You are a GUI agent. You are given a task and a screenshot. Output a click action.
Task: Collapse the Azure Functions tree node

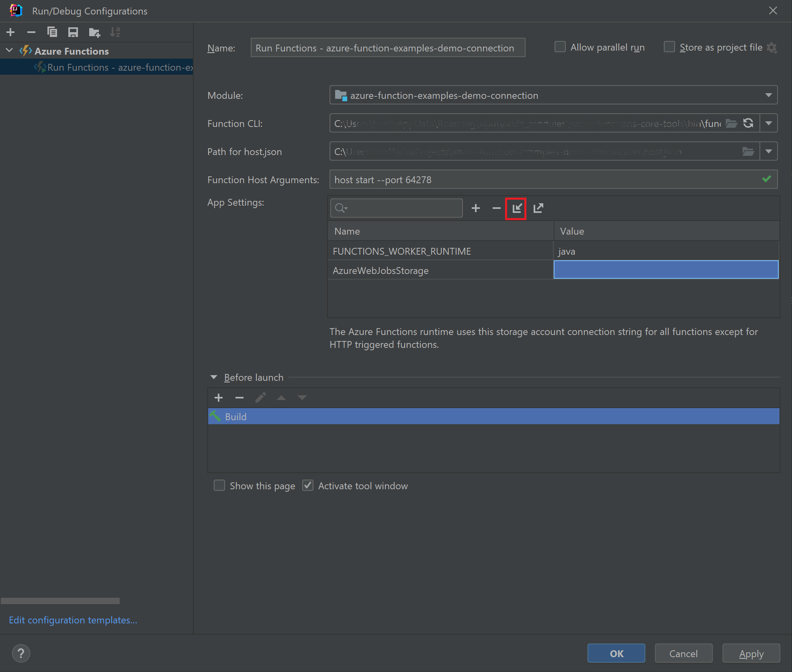click(x=9, y=50)
